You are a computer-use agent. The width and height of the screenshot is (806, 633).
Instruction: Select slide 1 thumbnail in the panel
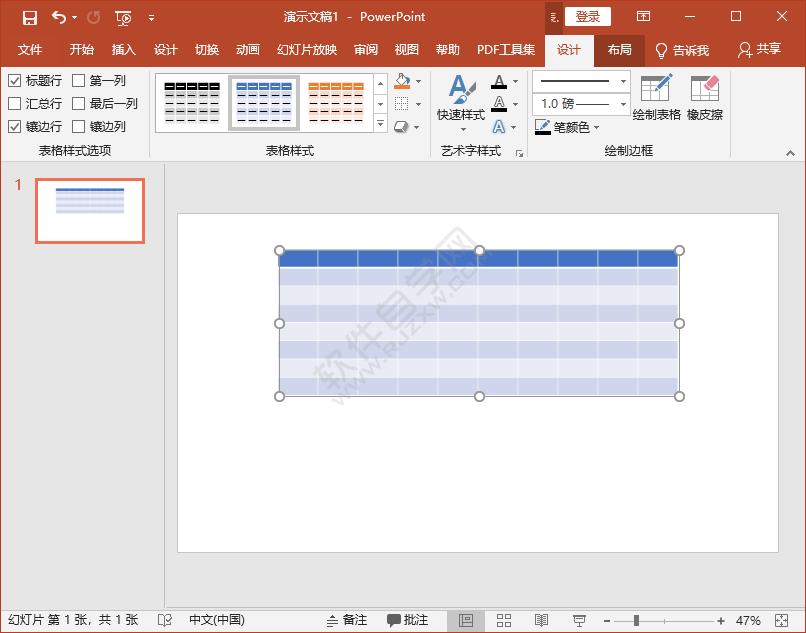coord(89,210)
